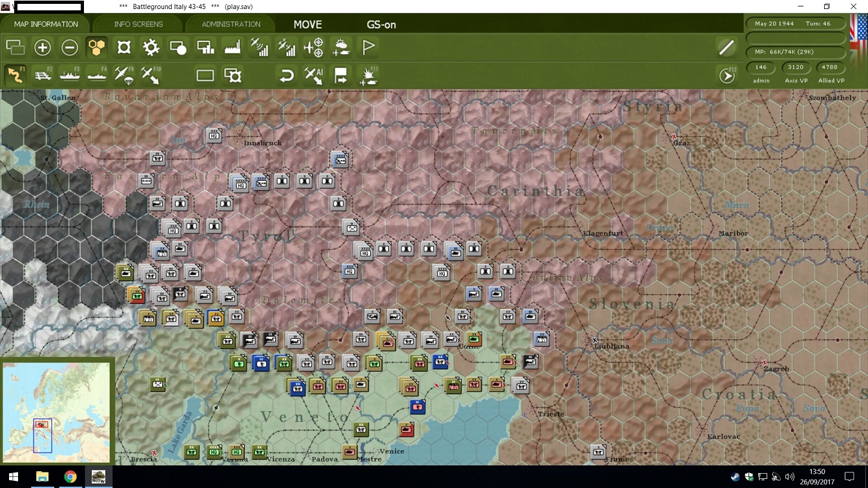Click the overlapping windows icon in the toolbar
The height and width of the screenshot is (488, 868).
[15, 47]
